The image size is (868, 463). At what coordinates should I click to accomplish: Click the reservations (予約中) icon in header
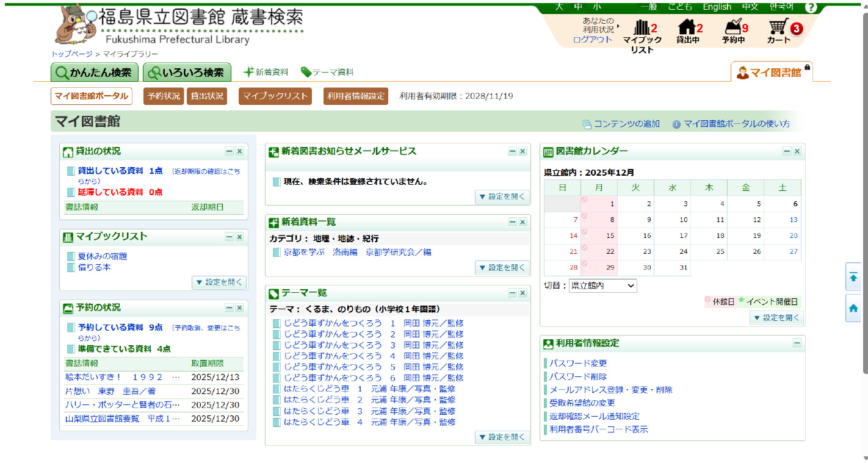click(732, 27)
